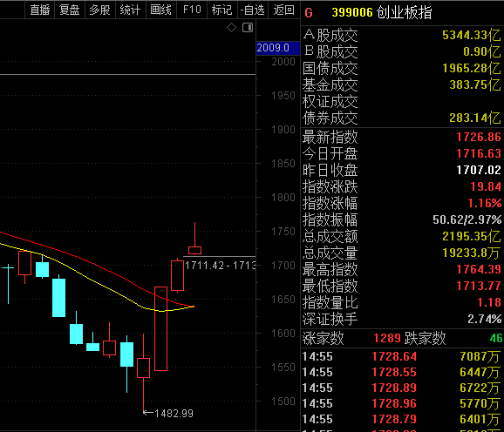Open the 统计 statistics menu
Image resolution: width=504 pixels, height=432 pixels.
[x=131, y=10]
